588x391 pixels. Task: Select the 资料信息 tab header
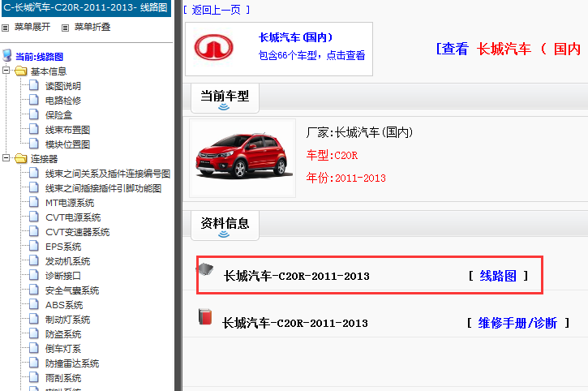point(225,226)
